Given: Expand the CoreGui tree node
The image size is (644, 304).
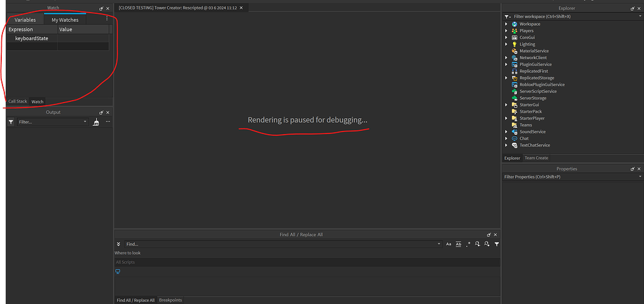Looking at the screenshot, I should (x=506, y=37).
